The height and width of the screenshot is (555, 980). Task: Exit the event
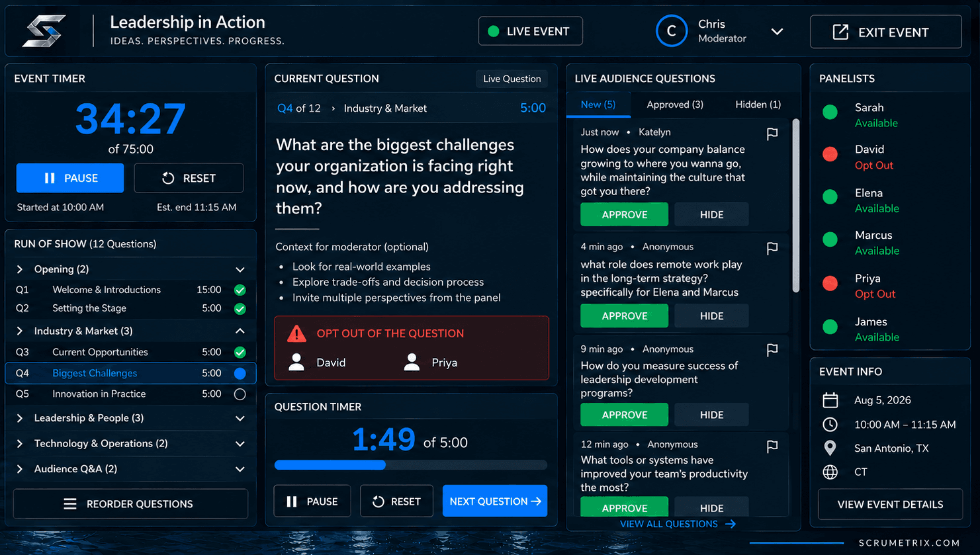(886, 32)
